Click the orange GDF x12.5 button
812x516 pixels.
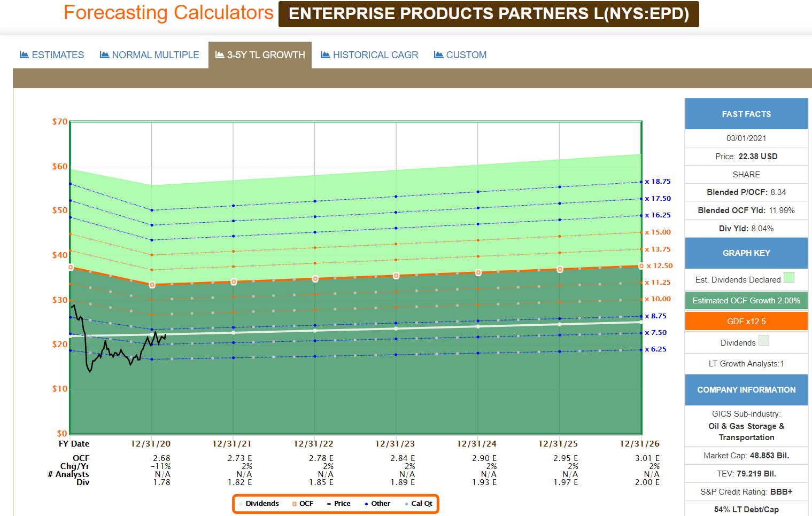[x=746, y=320]
